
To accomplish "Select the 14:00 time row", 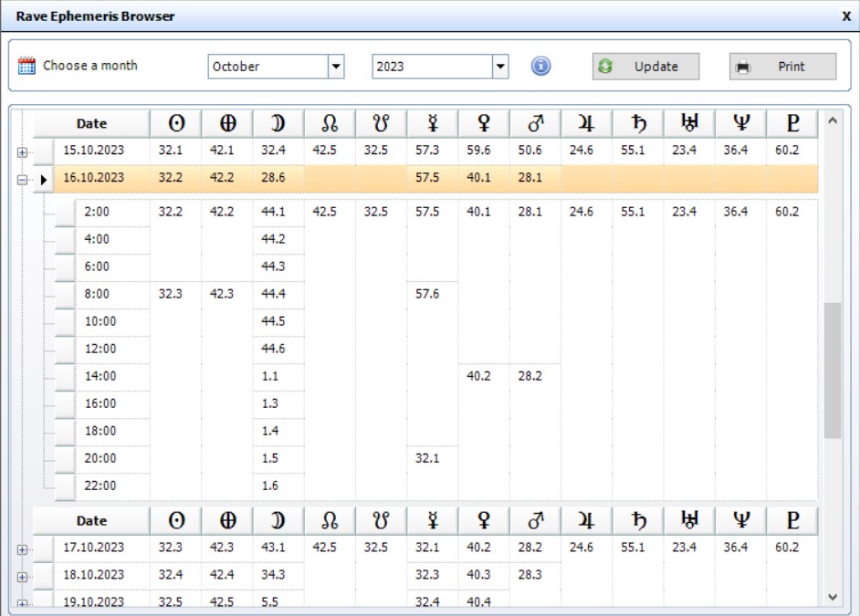I will pyautogui.click(x=100, y=376).
